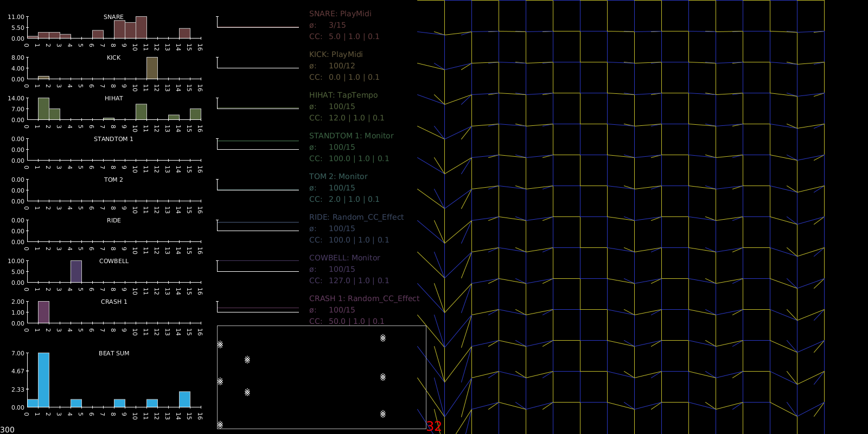This screenshot has height=434, width=868.
Task: Click the single bar in the CRASH 1 histogram
Action: coord(43,312)
